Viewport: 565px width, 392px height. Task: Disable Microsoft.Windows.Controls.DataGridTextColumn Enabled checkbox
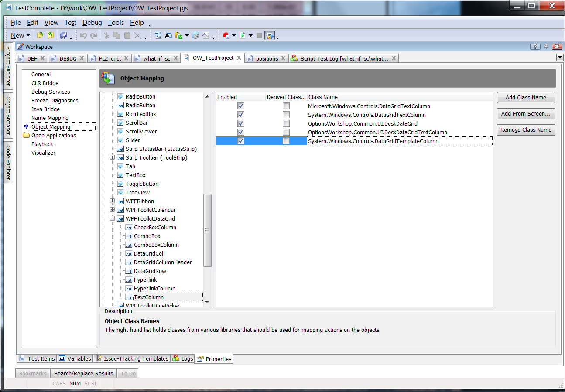point(241,106)
